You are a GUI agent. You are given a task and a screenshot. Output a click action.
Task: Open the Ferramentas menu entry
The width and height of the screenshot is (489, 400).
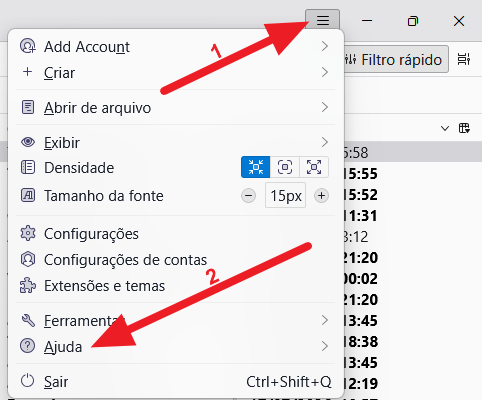[175, 320]
